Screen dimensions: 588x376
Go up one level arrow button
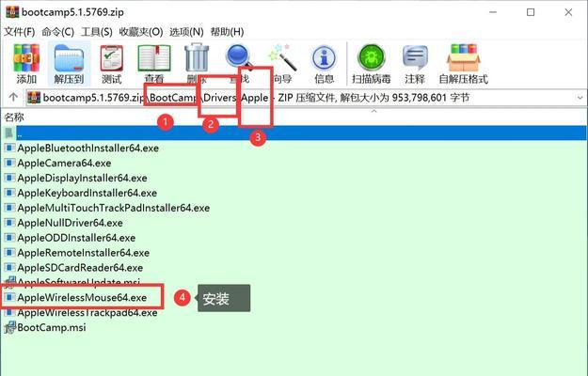(x=13, y=98)
